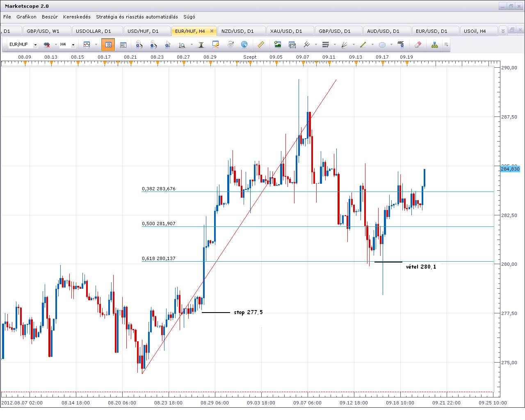This screenshot has height=420, width=525.
Task: Click the 'vétel 280,1' chart label
Action: pos(421,267)
